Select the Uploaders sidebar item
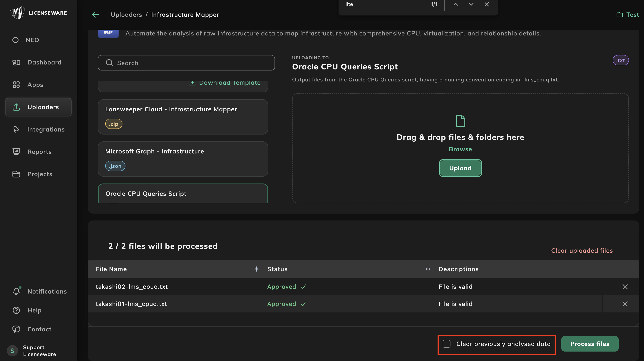This screenshot has height=361, width=644. tap(38, 107)
